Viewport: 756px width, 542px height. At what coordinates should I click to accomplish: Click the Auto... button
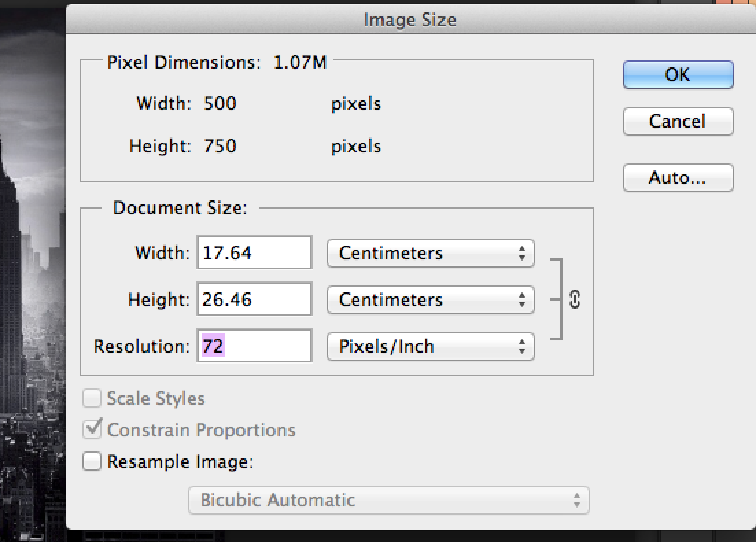pyautogui.click(x=678, y=178)
